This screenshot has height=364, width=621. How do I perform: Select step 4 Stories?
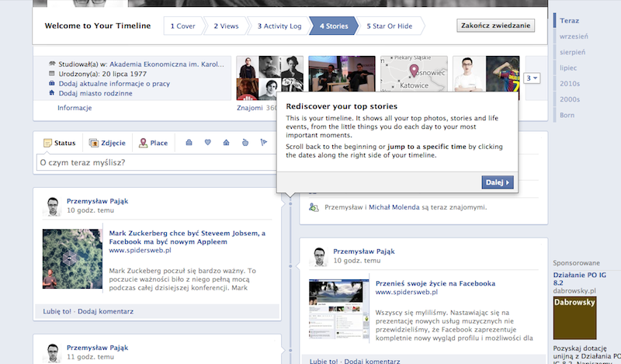(x=334, y=26)
